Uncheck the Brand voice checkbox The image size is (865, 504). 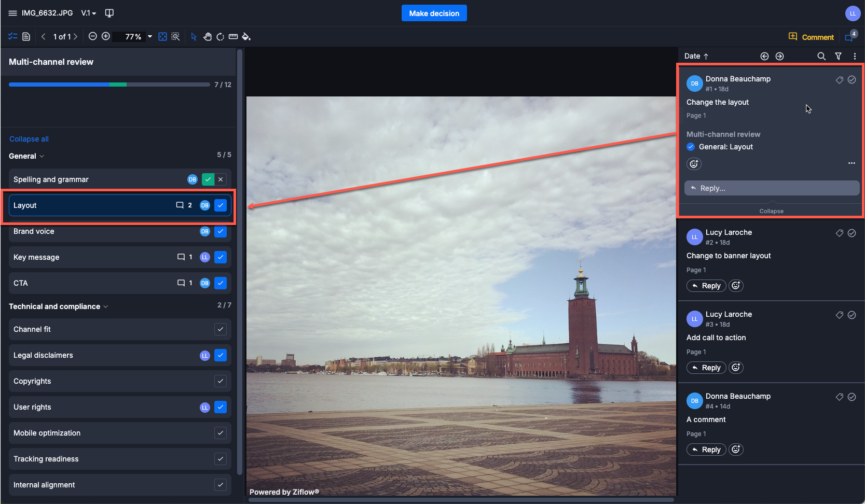(221, 231)
